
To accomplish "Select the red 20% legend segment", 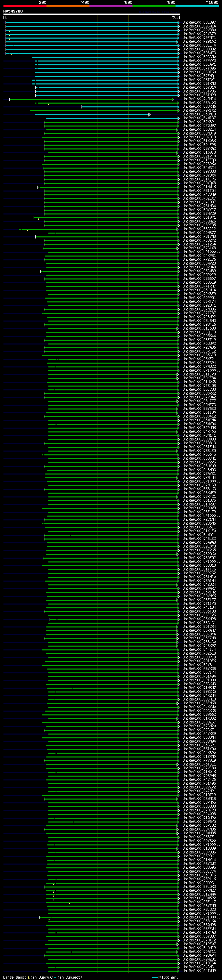I will tap(25, 6).
